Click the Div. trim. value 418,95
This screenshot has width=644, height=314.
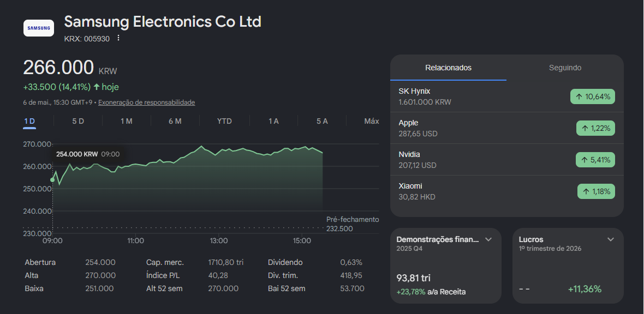pyautogui.click(x=351, y=275)
